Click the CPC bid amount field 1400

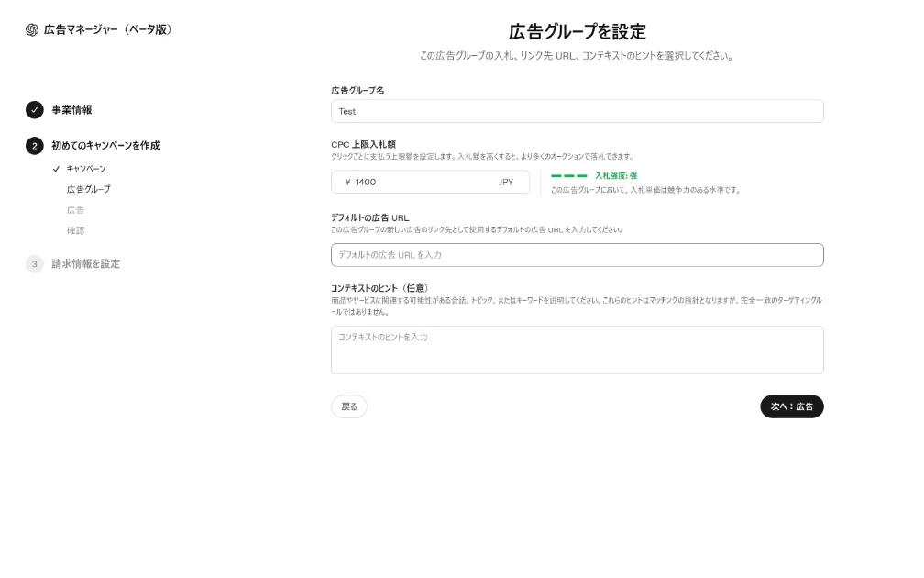pos(430,182)
